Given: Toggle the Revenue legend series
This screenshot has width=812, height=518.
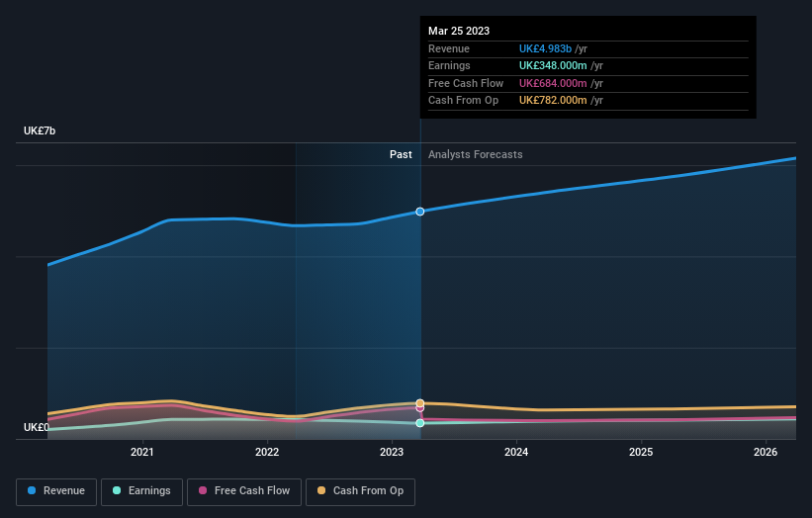Looking at the screenshot, I should (56, 491).
